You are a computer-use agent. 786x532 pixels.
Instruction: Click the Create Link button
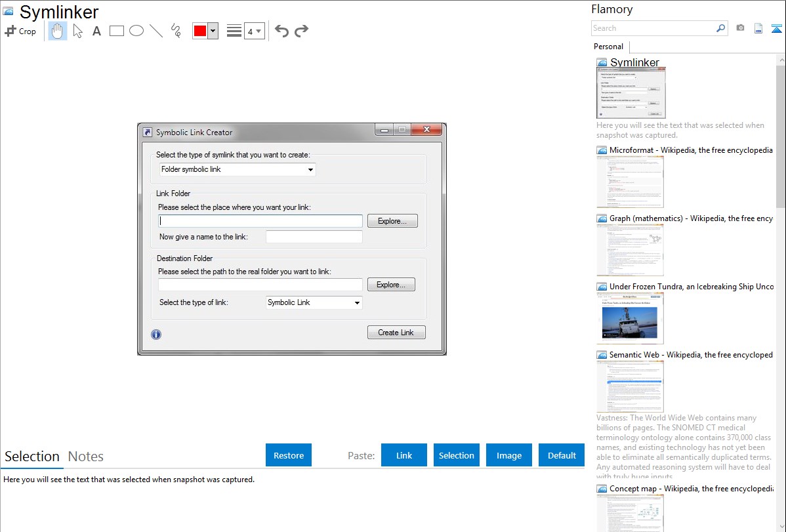coord(396,333)
